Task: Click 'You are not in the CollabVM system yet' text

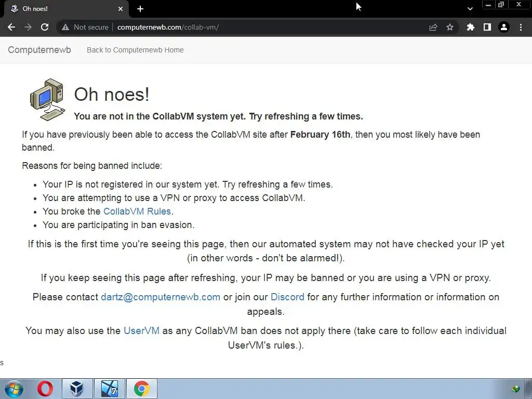Action: coord(159,116)
